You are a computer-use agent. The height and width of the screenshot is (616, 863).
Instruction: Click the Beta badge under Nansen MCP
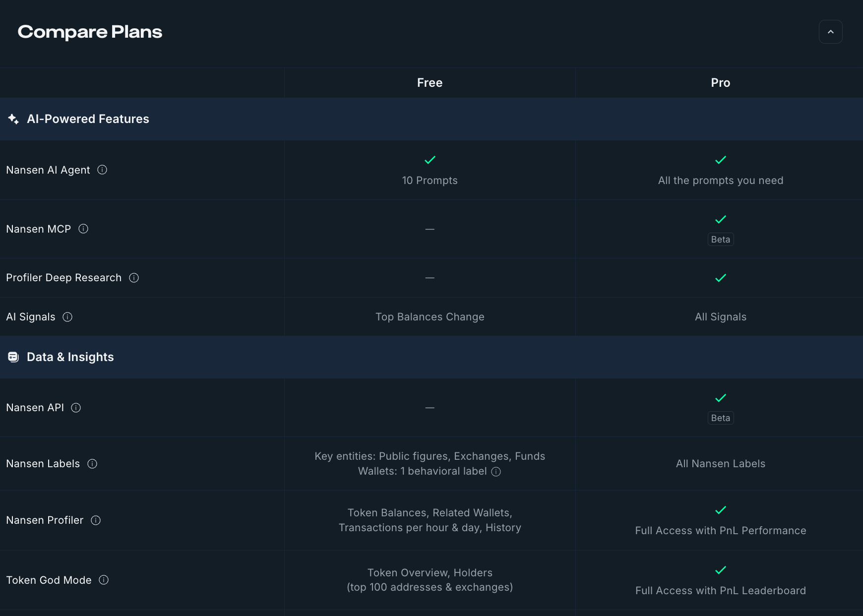tap(720, 239)
